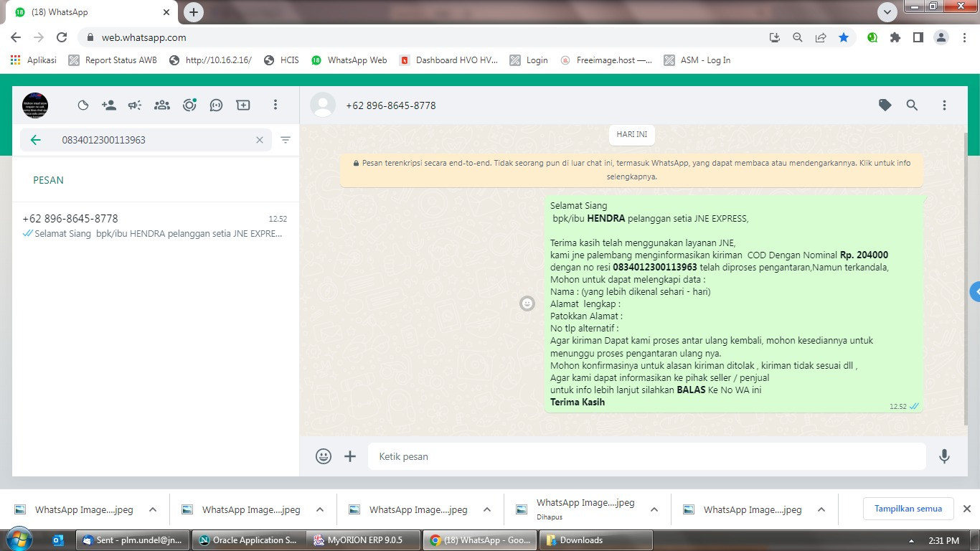
Task: Click the search field containing 0834012300113963
Action: (146, 140)
